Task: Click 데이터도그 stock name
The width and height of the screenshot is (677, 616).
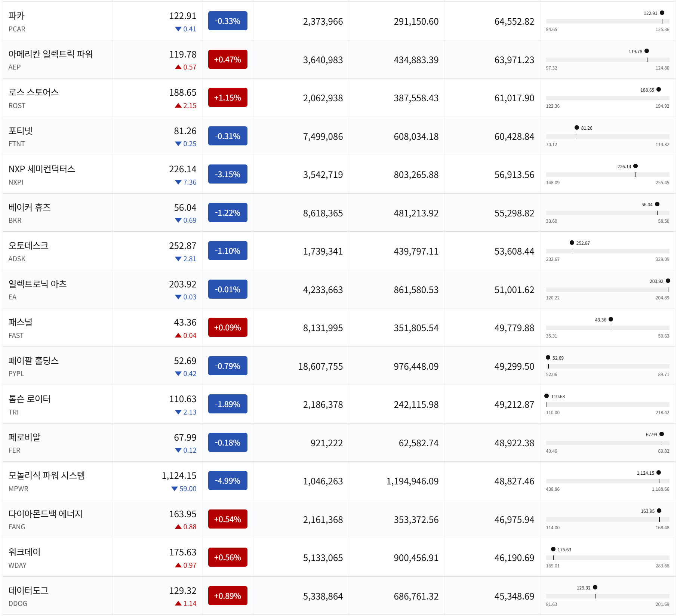Action: pyautogui.click(x=28, y=591)
